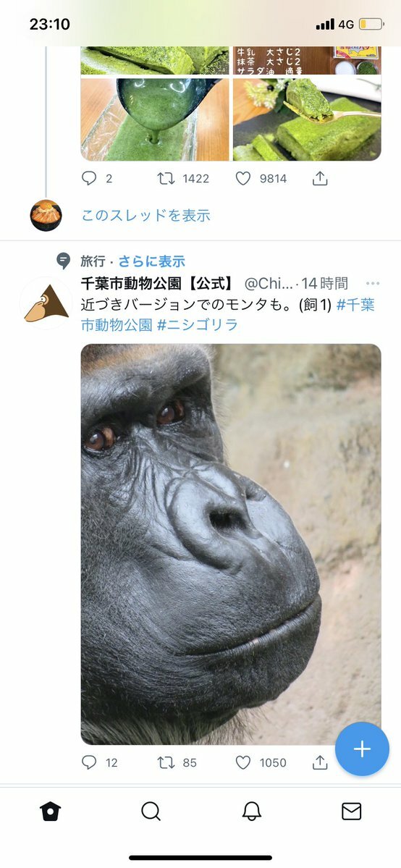
Task: Open the 千葉市動物公園 profile avatar
Action: [x=46, y=303]
